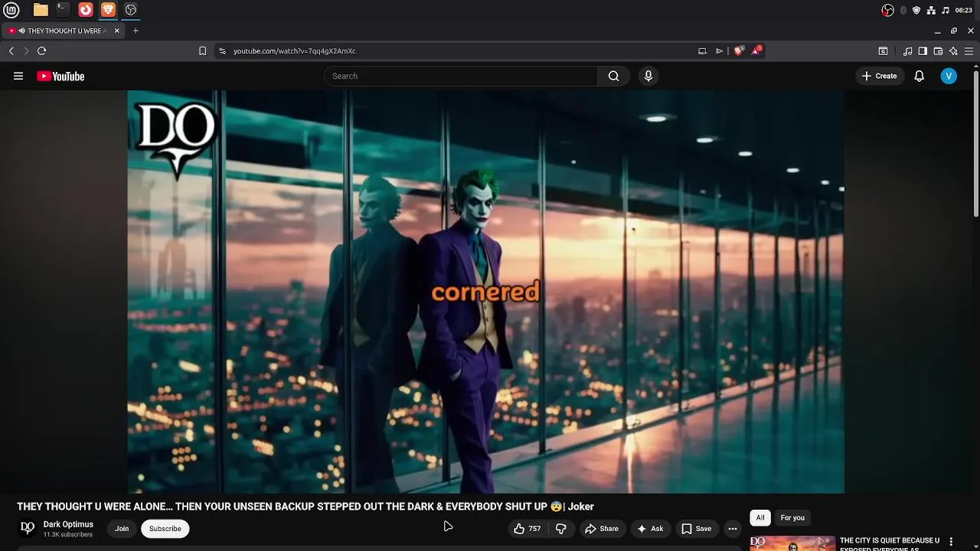Open options menu for THE CITY IS QUIET video
This screenshot has width=980, height=551.
(951, 542)
